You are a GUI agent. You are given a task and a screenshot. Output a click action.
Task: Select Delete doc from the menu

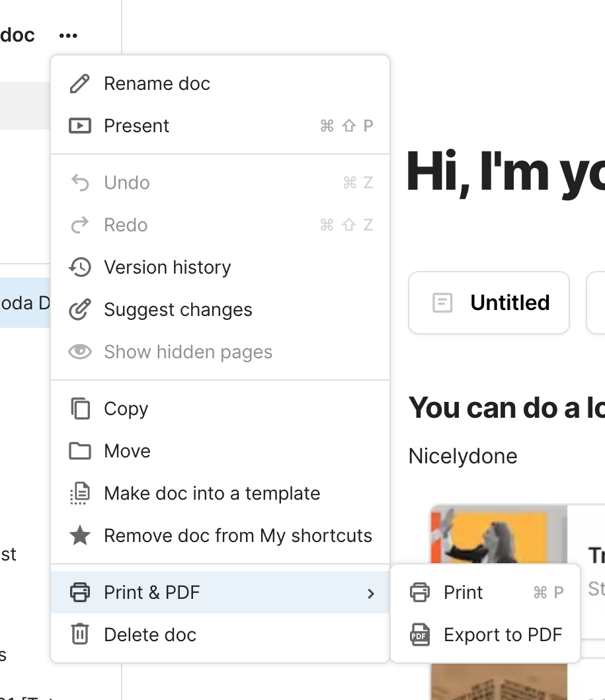click(149, 635)
